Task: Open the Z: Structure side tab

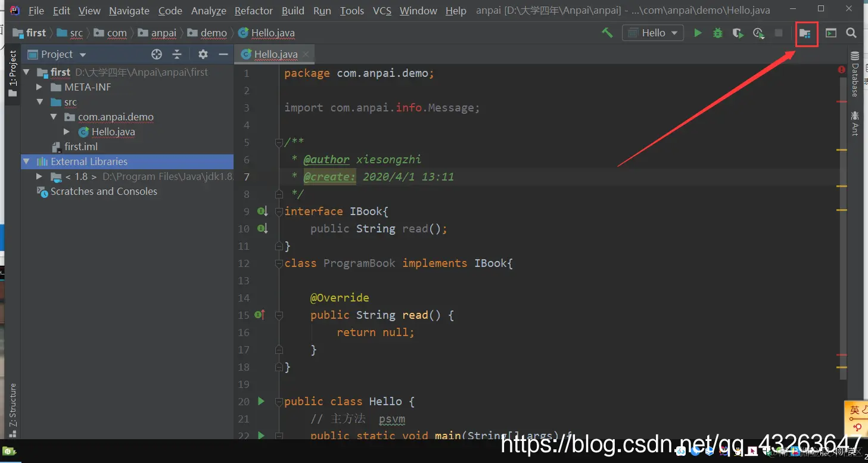Action: coord(13,410)
